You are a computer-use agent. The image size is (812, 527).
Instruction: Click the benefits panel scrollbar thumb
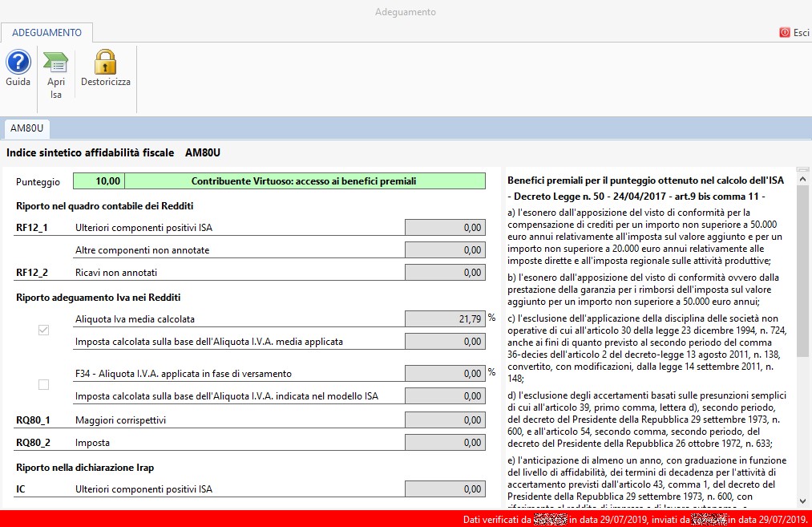[x=802, y=271]
